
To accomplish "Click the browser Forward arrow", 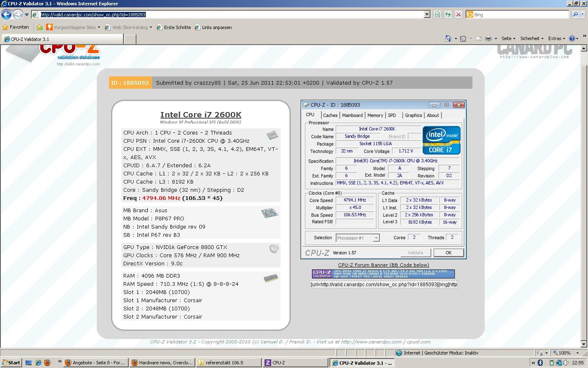I will (17, 14).
